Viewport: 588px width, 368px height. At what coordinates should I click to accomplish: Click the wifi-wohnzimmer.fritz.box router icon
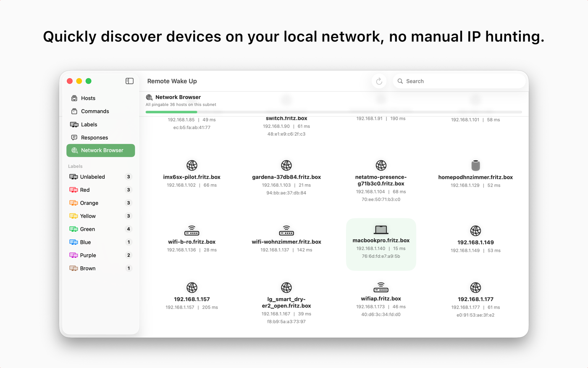(286, 230)
